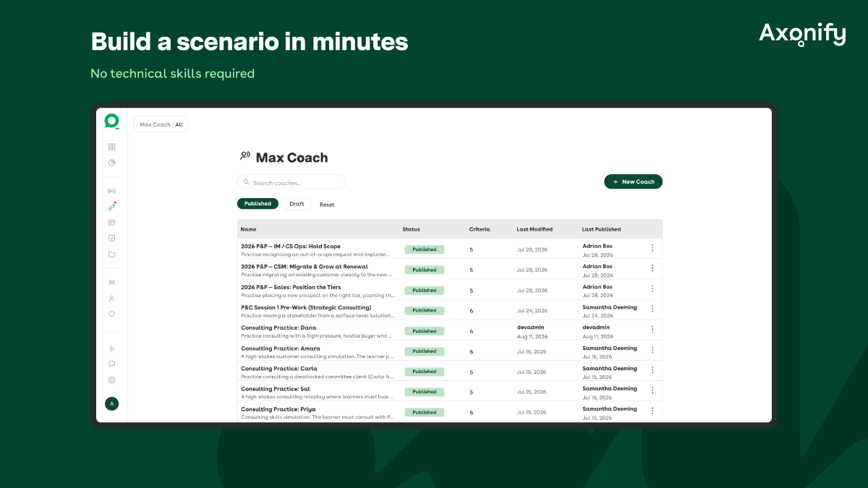Open the folder icon in sidebar
Viewport: 868px width, 488px height.
click(111, 254)
